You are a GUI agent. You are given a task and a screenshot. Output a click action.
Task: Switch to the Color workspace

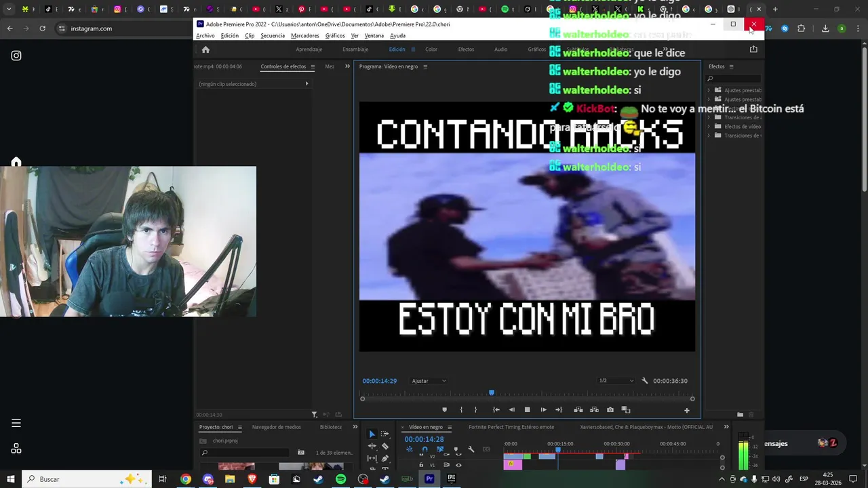tap(431, 49)
